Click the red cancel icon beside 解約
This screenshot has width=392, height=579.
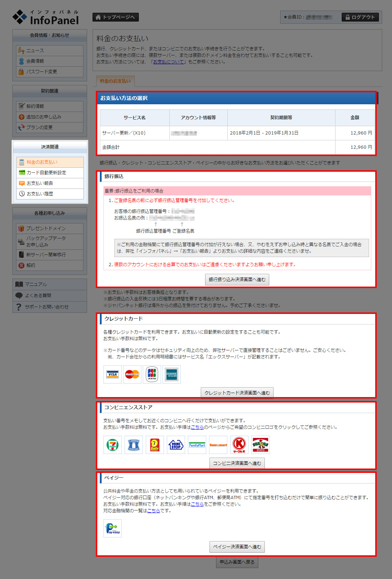(x=21, y=265)
